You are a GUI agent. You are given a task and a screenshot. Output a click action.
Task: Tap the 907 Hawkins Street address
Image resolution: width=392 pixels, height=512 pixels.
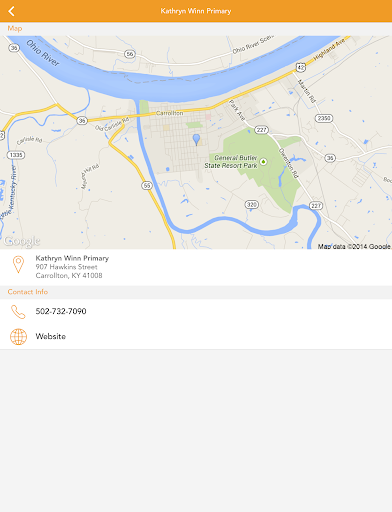66,267
